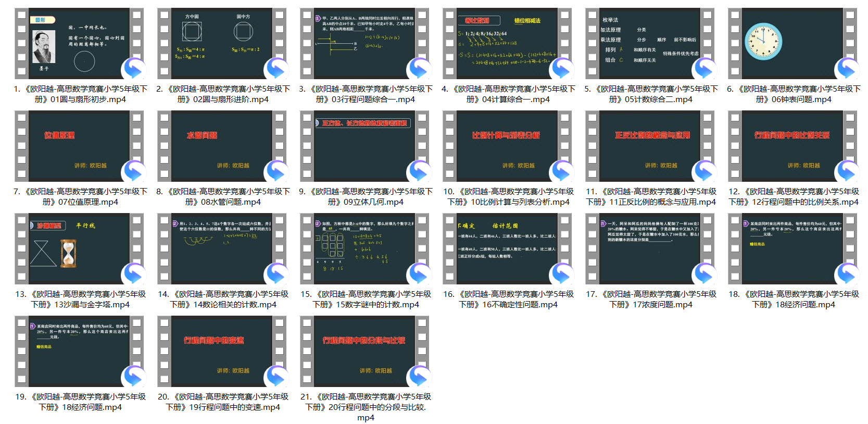Viewport: 868px width, 424px height.
Task: Click blue player badge on 08水管问题 thumbnail
Action: 277,171
